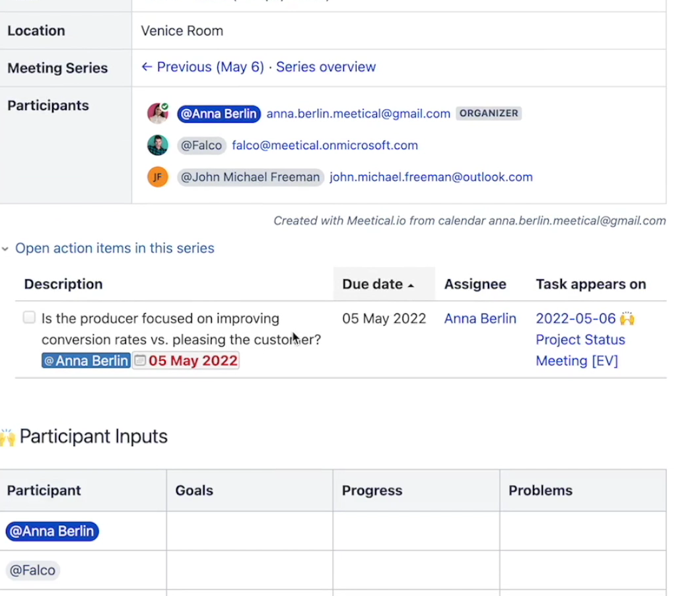Click the calendar icon inside the date lozenge
700x596 pixels.
coord(141,360)
